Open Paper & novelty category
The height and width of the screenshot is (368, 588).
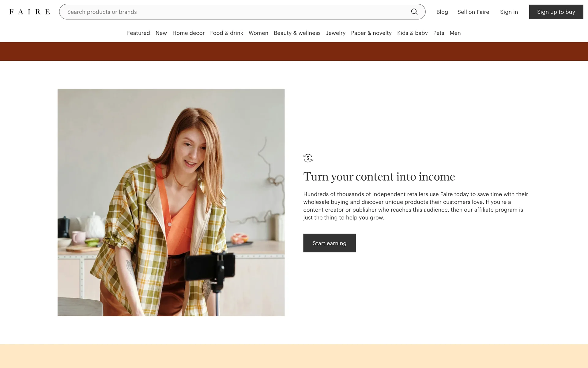pyautogui.click(x=371, y=33)
